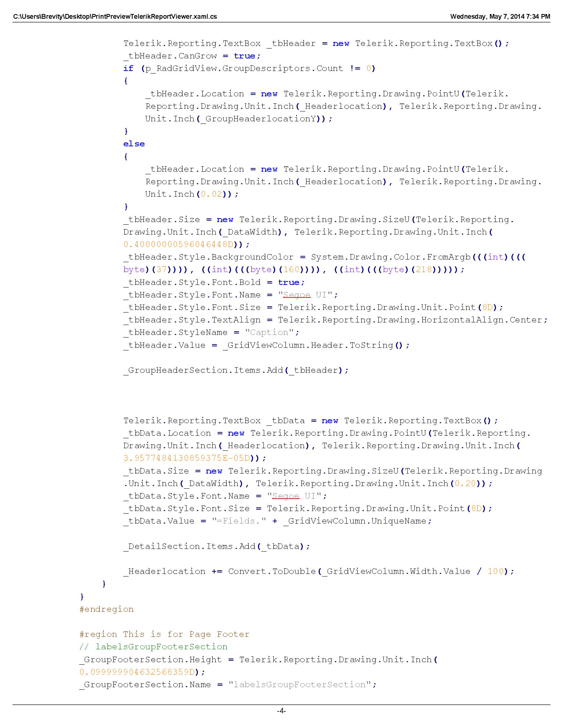Click the text 'Unit.Inch(0.02));'

[x=192, y=194]
